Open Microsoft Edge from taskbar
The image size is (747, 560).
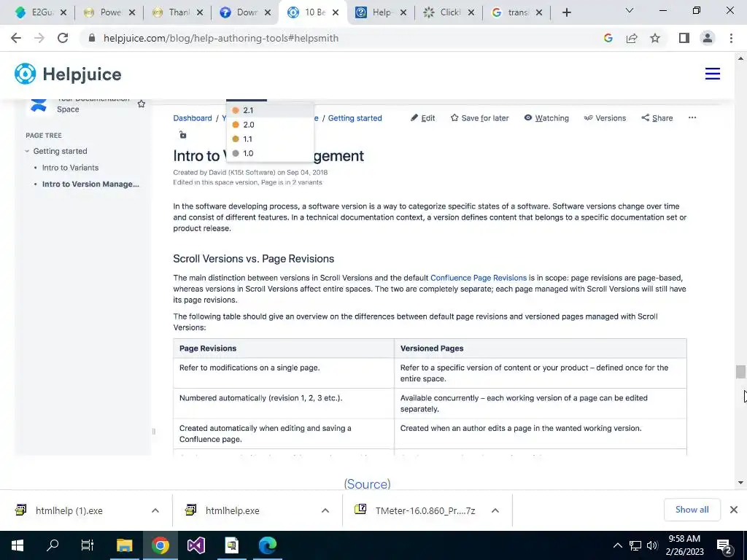point(267,545)
